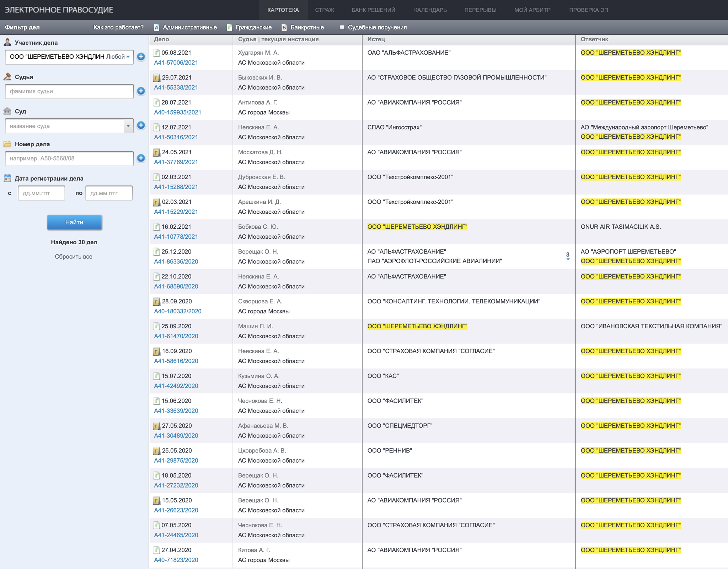
Task: Click the case icon beside 25.12.2020
Action: click(156, 252)
